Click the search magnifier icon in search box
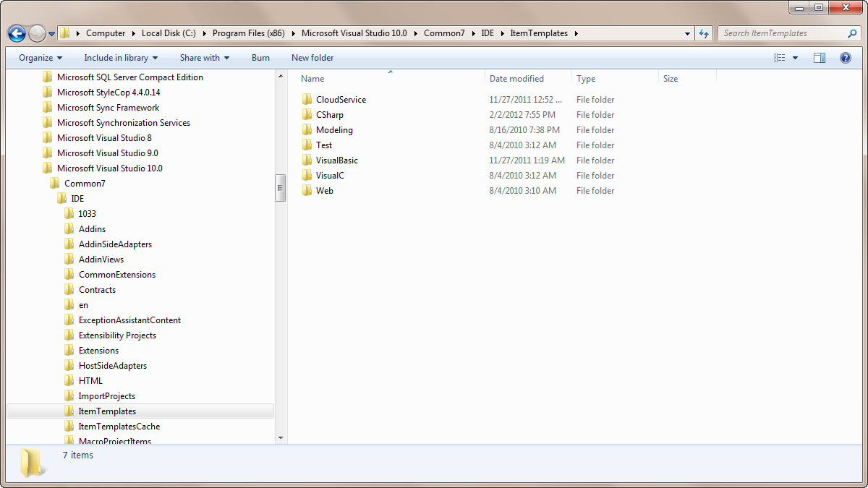 click(852, 33)
